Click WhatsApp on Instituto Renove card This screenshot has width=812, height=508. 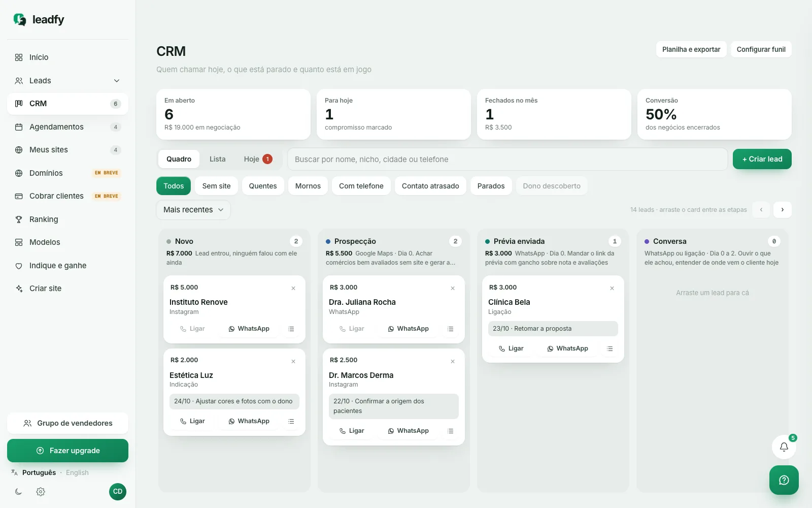tap(249, 329)
